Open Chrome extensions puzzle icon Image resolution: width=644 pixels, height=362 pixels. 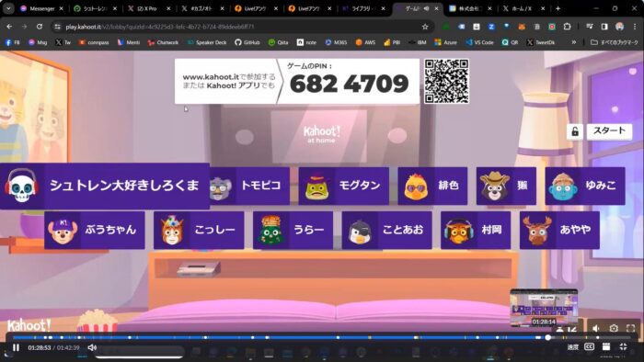(x=568, y=27)
